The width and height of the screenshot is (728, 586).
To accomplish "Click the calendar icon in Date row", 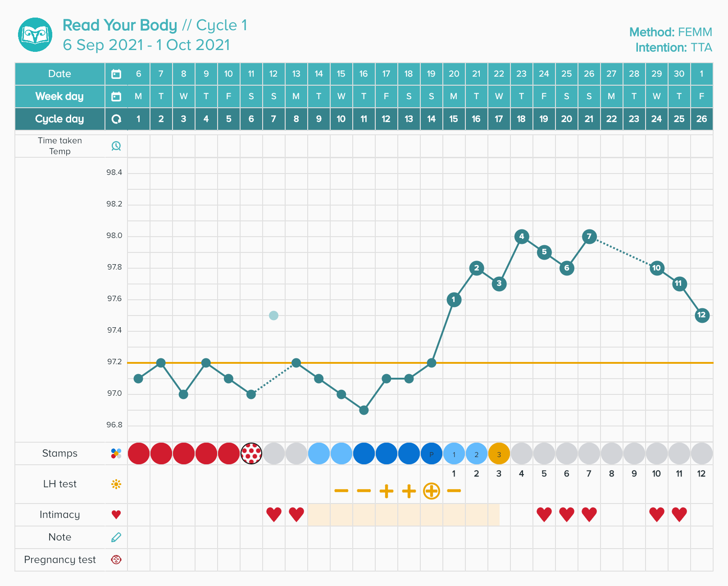I will coord(116,74).
